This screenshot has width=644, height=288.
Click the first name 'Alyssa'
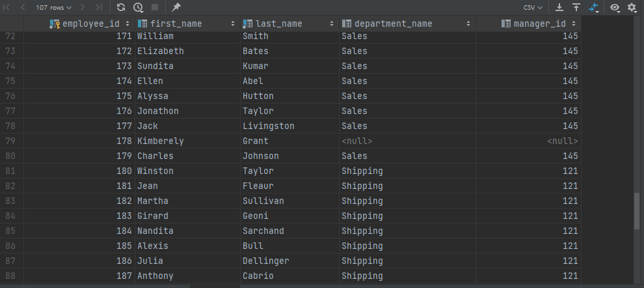click(x=153, y=96)
